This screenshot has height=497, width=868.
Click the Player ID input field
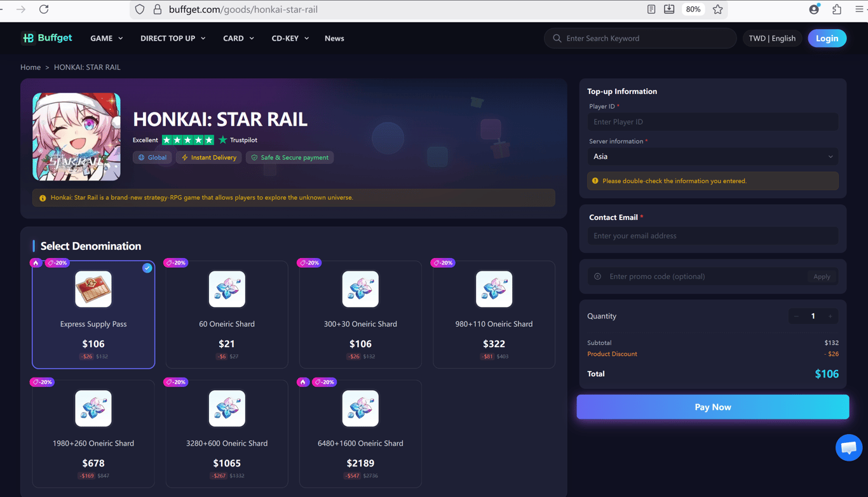[x=713, y=122]
